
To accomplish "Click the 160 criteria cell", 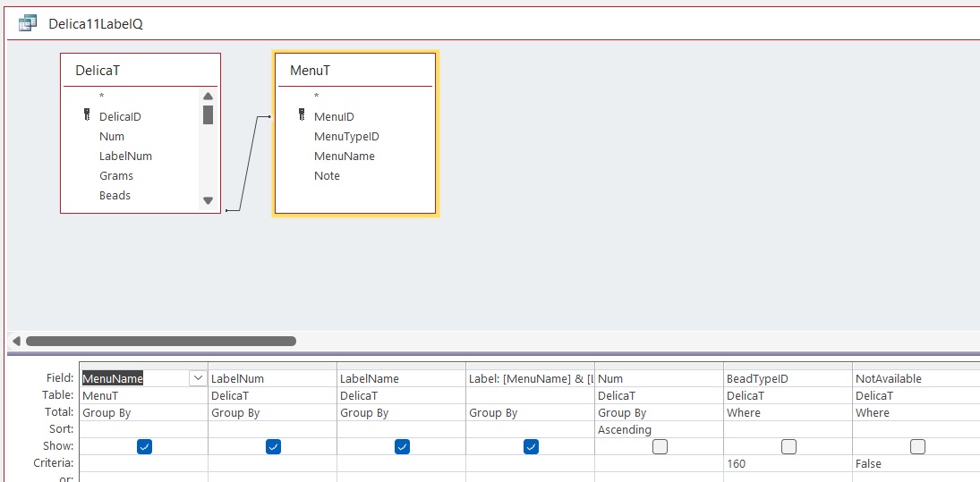I will (x=788, y=464).
